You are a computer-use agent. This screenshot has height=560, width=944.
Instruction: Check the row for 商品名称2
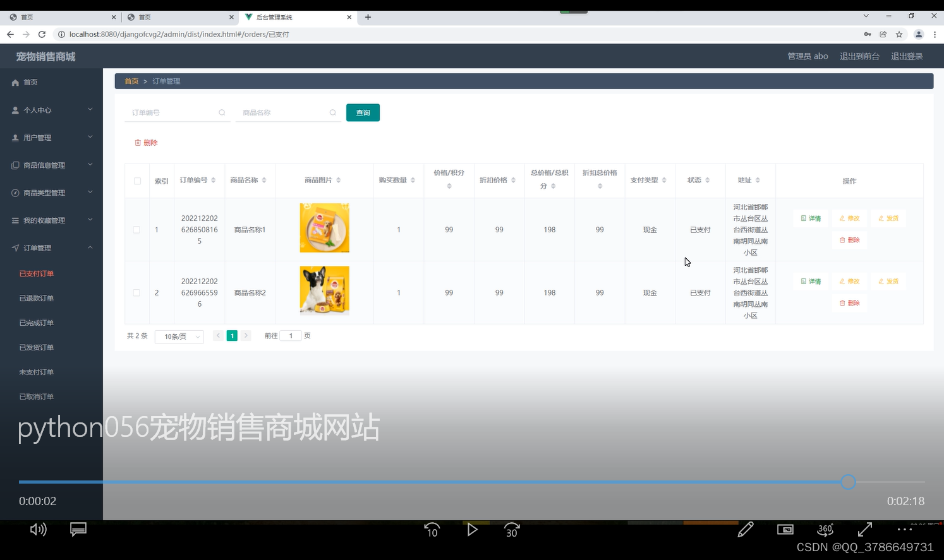[x=136, y=293]
